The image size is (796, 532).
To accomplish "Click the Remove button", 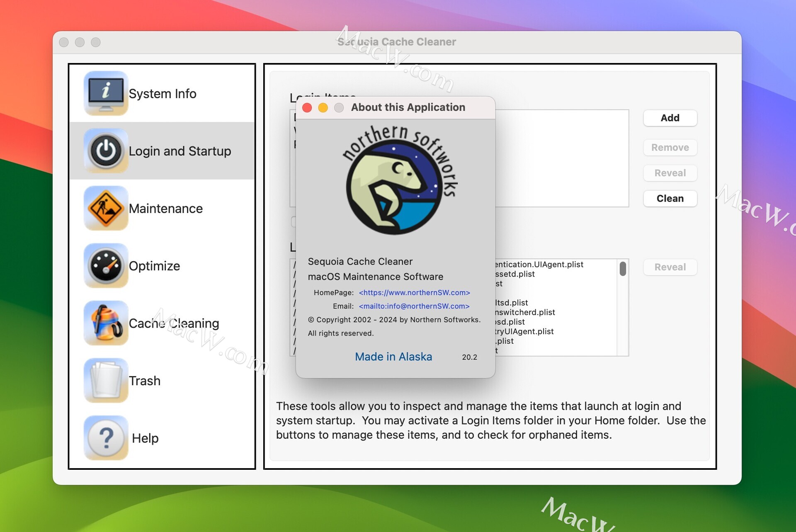I will [670, 147].
